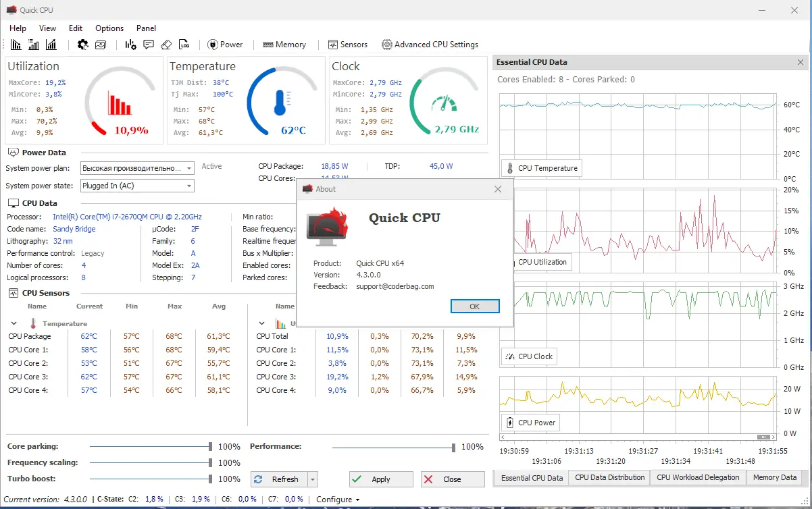Open the Options menu
This screenshot has width=812, height=509.
tap(109, 28)
